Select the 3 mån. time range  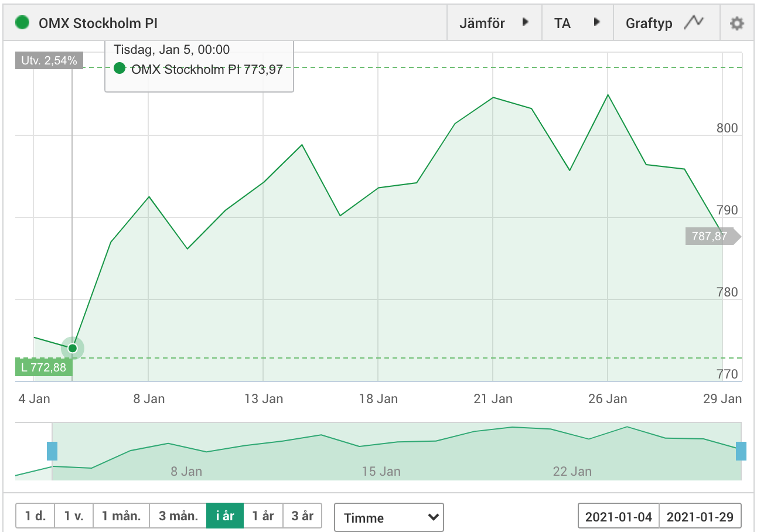coord(178,516)
